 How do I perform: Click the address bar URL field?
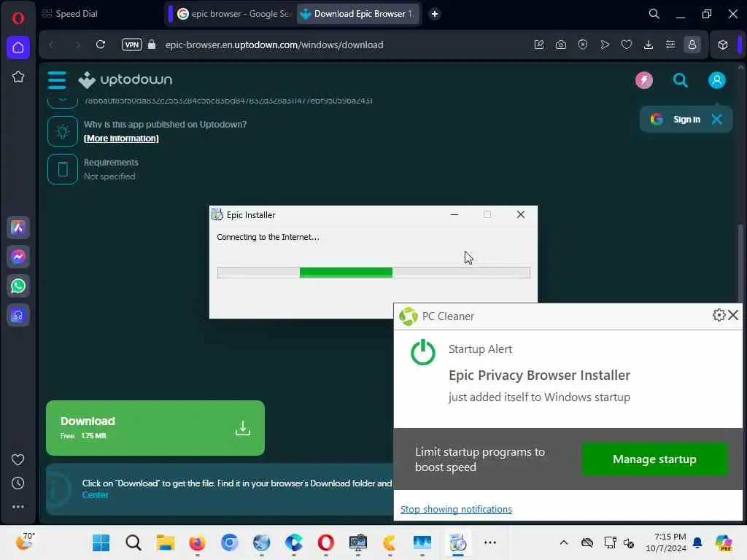click(274, 44)
